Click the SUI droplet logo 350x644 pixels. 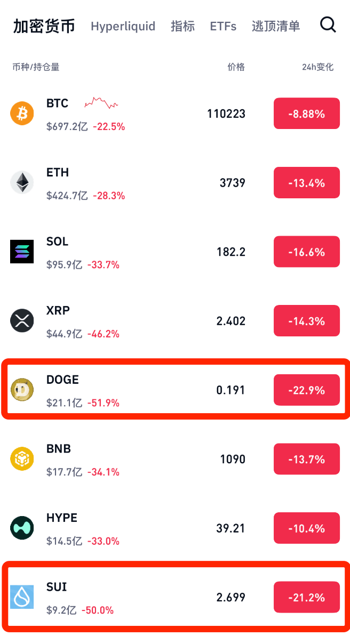(22, 597)
